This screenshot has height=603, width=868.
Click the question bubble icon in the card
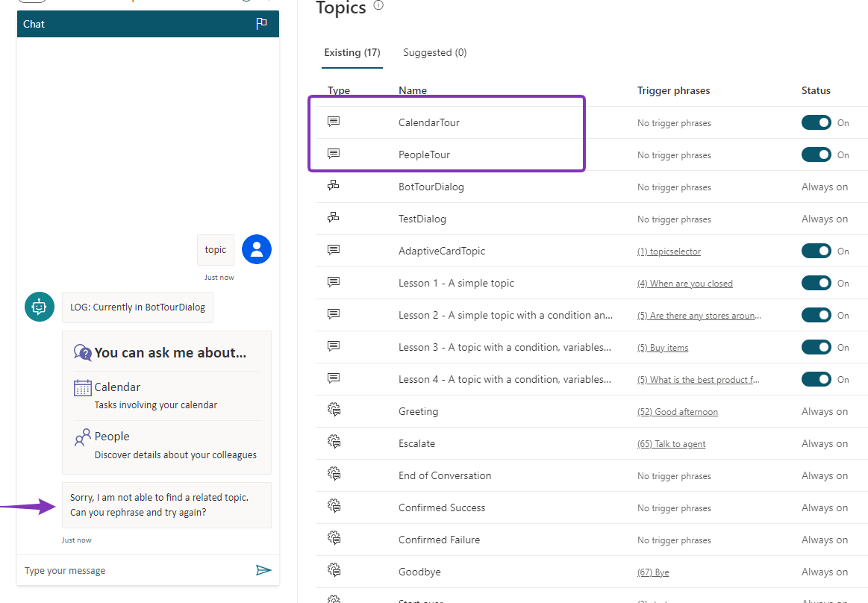83,352
